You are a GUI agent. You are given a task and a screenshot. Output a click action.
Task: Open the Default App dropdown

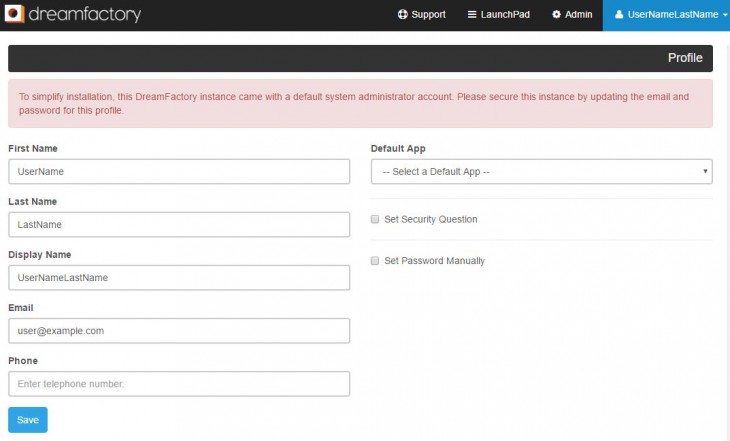pyautogui.click(x=541, y=172)
